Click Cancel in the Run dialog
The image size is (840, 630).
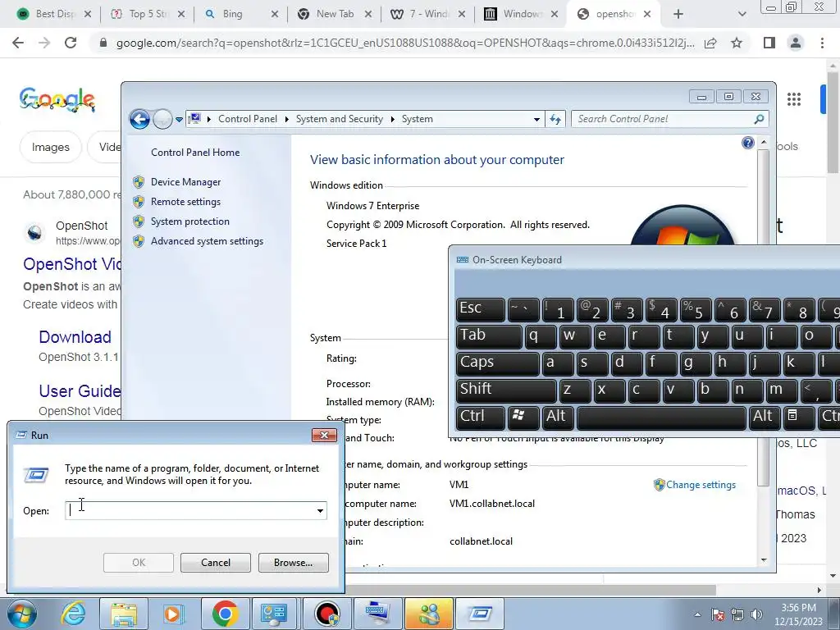click(216, 563)
